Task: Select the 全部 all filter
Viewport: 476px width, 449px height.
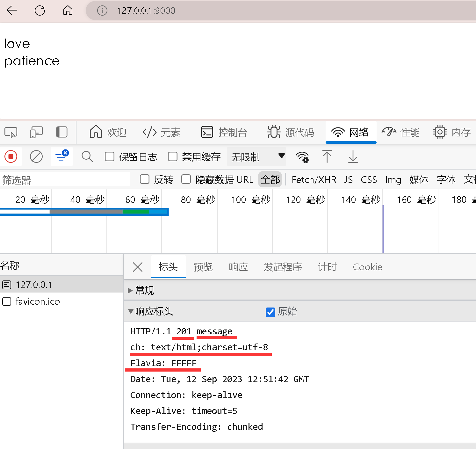Action: 270,179
